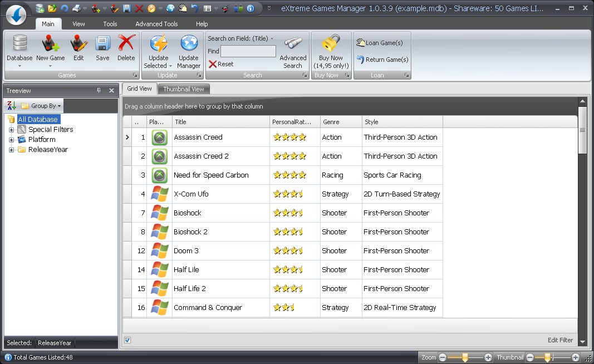The width and height of the screenshot is (594, 364).
Task: Click the Zoom minus button
Action: (443, 357)
